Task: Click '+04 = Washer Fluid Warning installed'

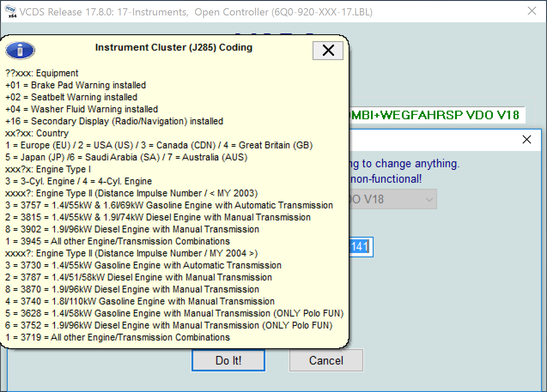Action: (82, 109)
